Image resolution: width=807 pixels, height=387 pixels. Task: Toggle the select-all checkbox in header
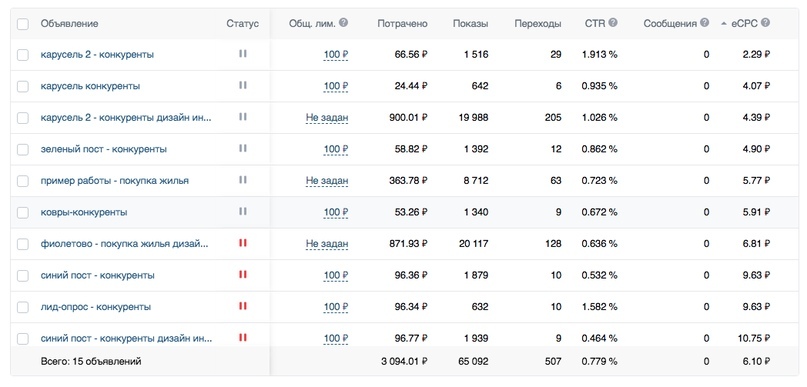coord(23,24)
